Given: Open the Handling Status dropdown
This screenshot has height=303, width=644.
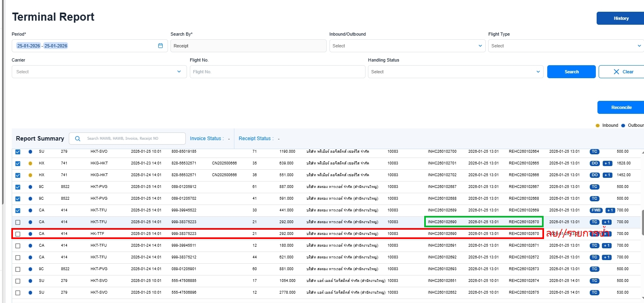Looking at the screenshot, I should coord(455,72).
